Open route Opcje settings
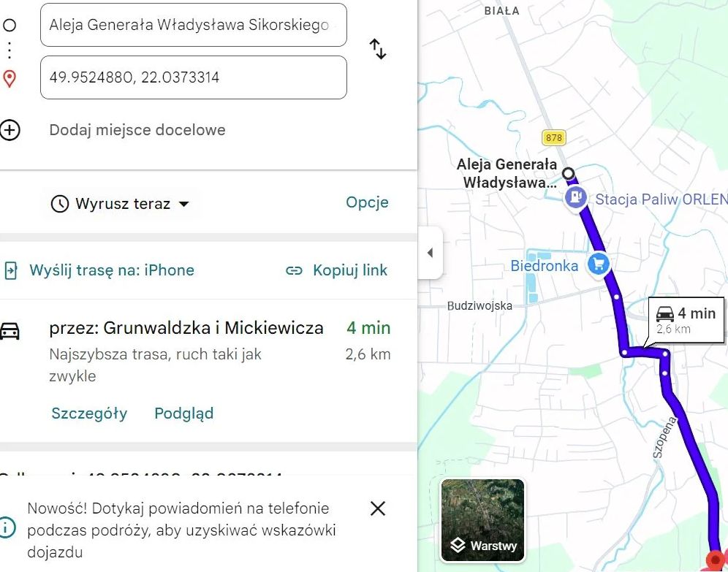728x572 pixels. click(x=368, y=202)
